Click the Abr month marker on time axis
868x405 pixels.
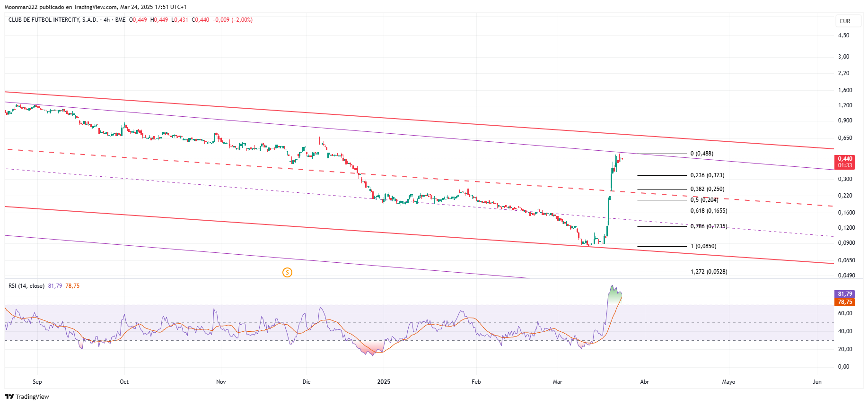[644, 382]
